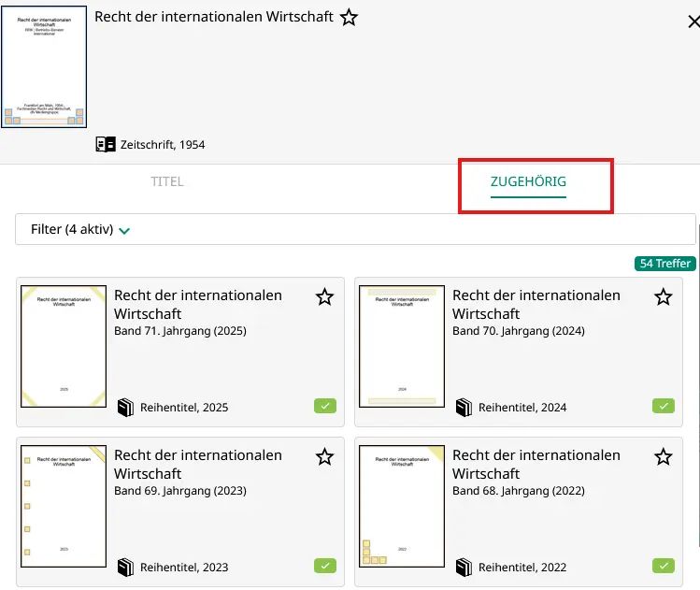Favorite the Band 69 (2023) volume
This screenshot has width=700, height=590.
pyautogui.click(x=324, y=457)
